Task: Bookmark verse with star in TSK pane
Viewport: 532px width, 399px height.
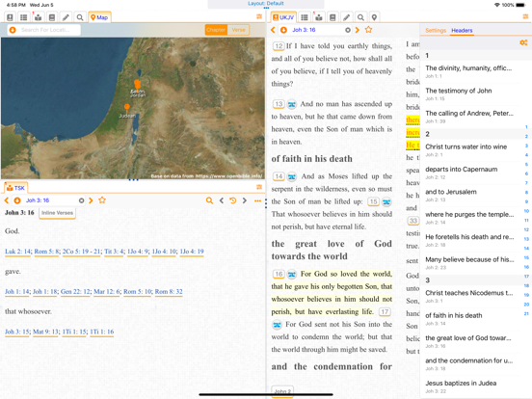Action: (102, 200)
